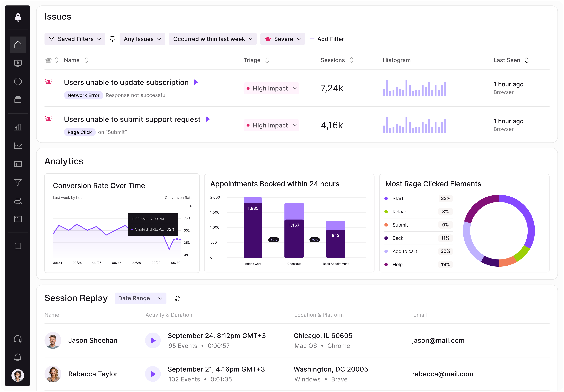Screen dimensions: 564x392
Task: Open the Date Range dropdown
Action: tap(140, 298)
